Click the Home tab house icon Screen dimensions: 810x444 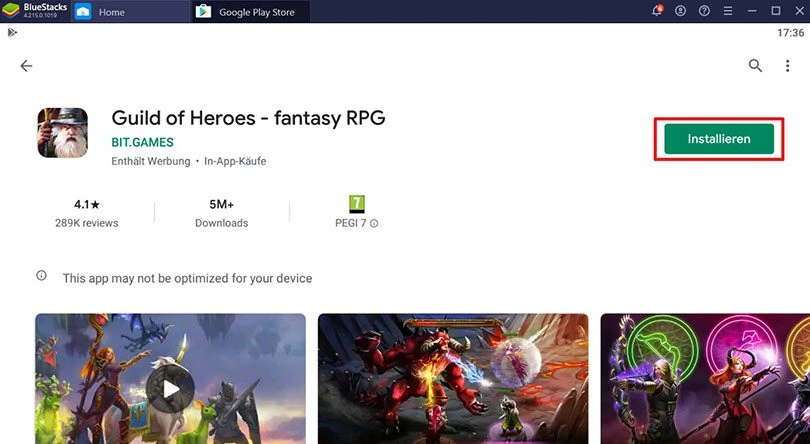tap(83, 11)
